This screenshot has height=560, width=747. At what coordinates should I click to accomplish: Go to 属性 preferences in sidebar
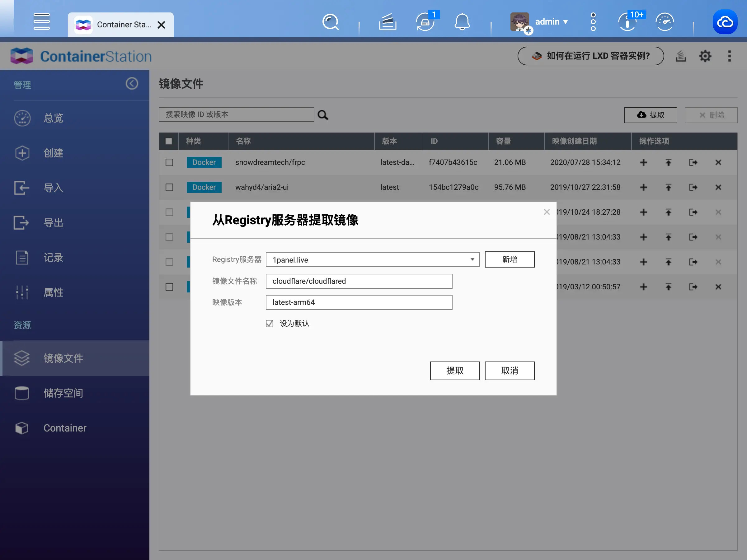tap(75, 292)
